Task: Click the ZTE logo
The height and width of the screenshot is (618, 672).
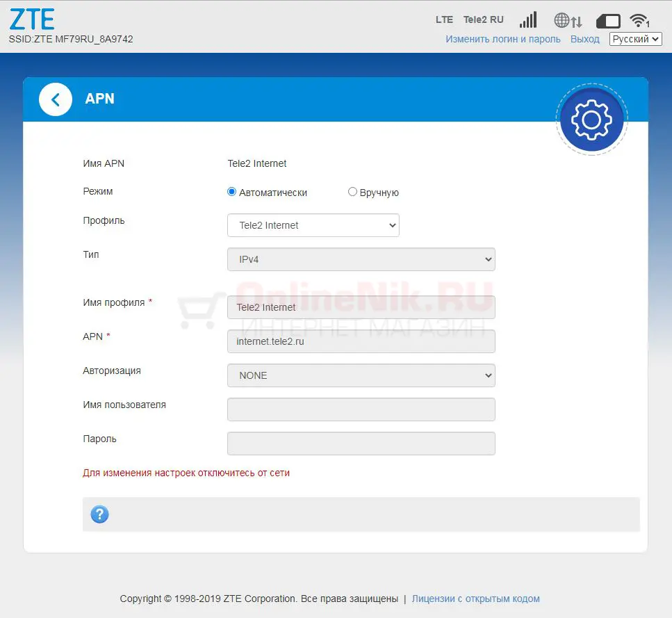Action: [32, 19]
